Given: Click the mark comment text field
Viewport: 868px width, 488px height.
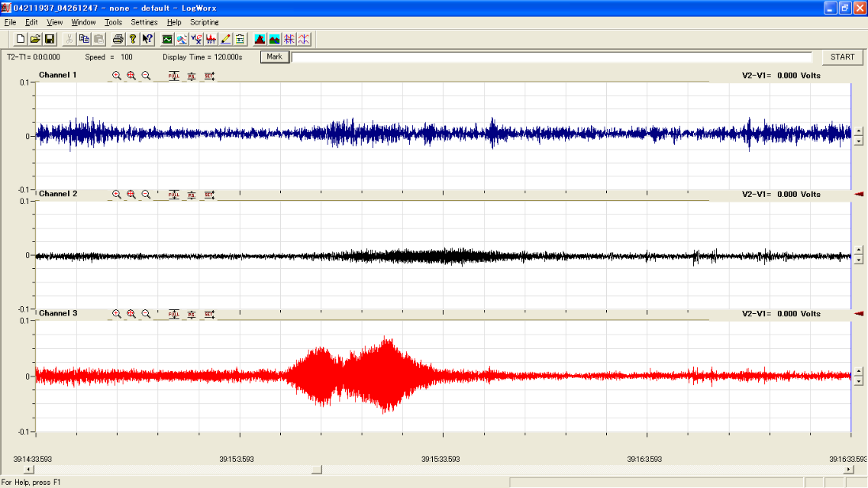Looking at the screenshot, I should 552,57.
